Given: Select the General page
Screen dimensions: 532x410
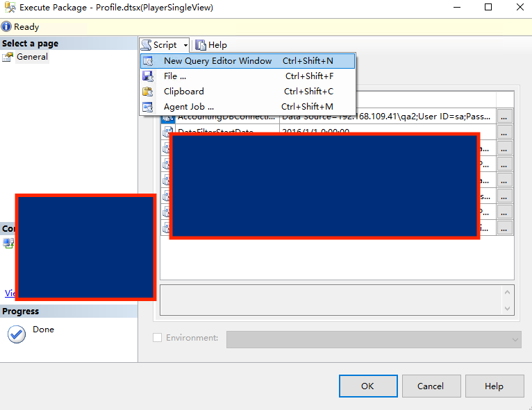Looking at the screenshot, I should (x=32, y=57).
